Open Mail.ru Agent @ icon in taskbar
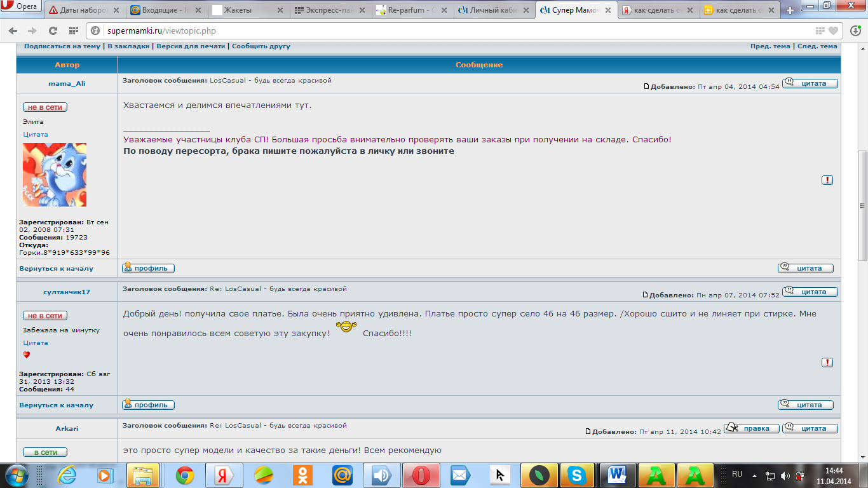The width and height of the screenshot is (868, 488). pyautogui.click(x=342, y=475)
